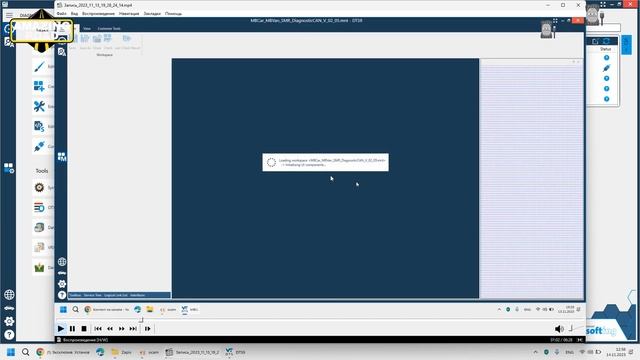Click the database S icon in background sidebar
The height and width of the screenshot is (360, 640).
click(39, 126)
